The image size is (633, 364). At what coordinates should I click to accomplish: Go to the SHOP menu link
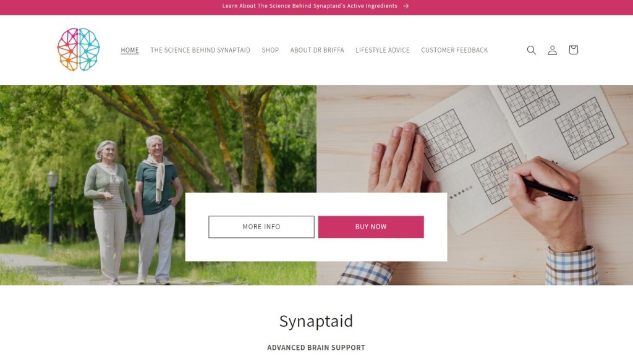click(270, 50)
